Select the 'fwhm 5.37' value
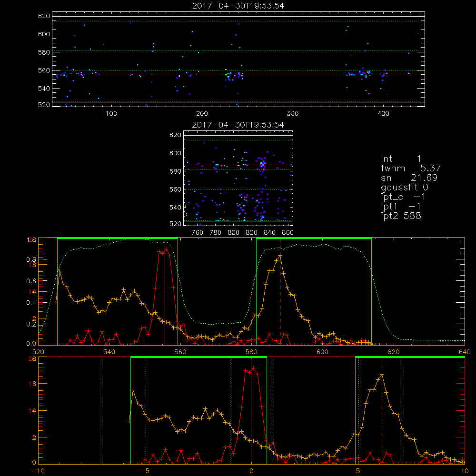Screen dimensions: 476x476 click(410, 168)
